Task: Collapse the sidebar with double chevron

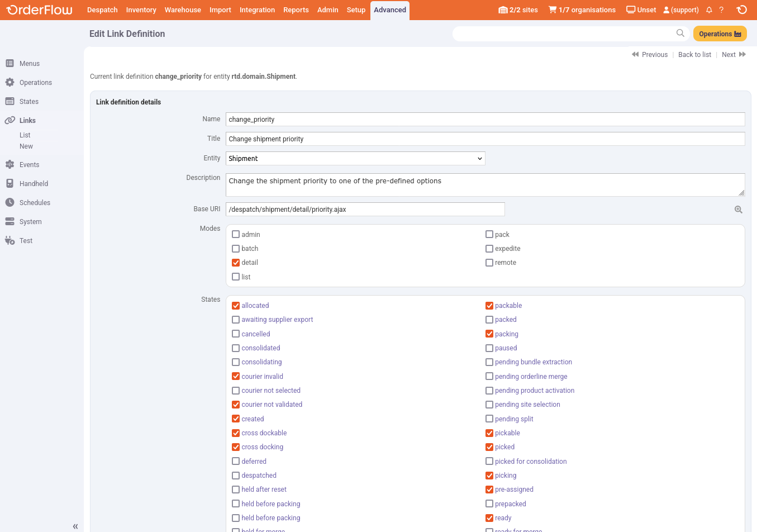Action: point(75,526)
